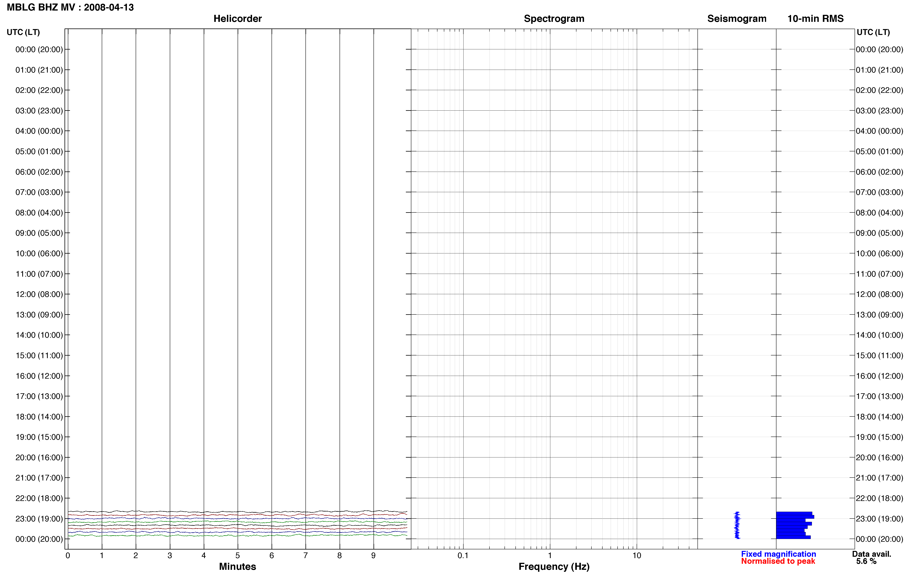The image size is (924, 578).
Task: Click the 'Frequency (Hz)' x-axis label
Action: click(x=554, y=566)
